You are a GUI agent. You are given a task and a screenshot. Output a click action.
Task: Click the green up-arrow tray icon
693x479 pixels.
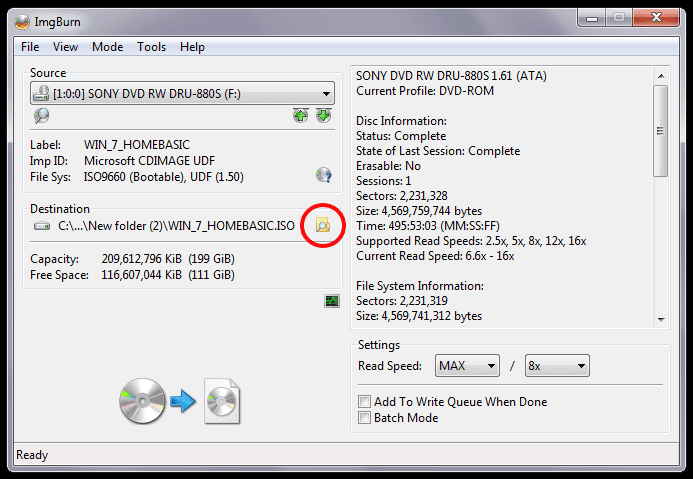pyautogui.click(x=300, y=116)
